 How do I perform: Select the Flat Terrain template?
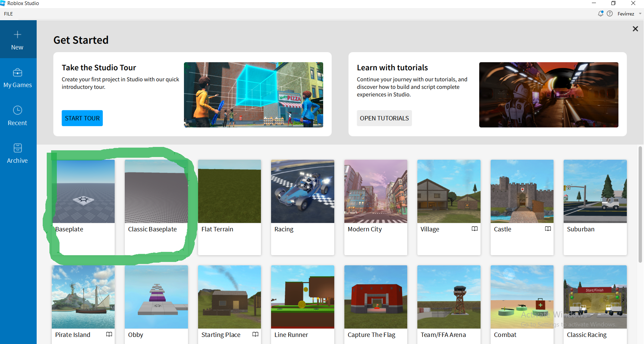[230, 207]
